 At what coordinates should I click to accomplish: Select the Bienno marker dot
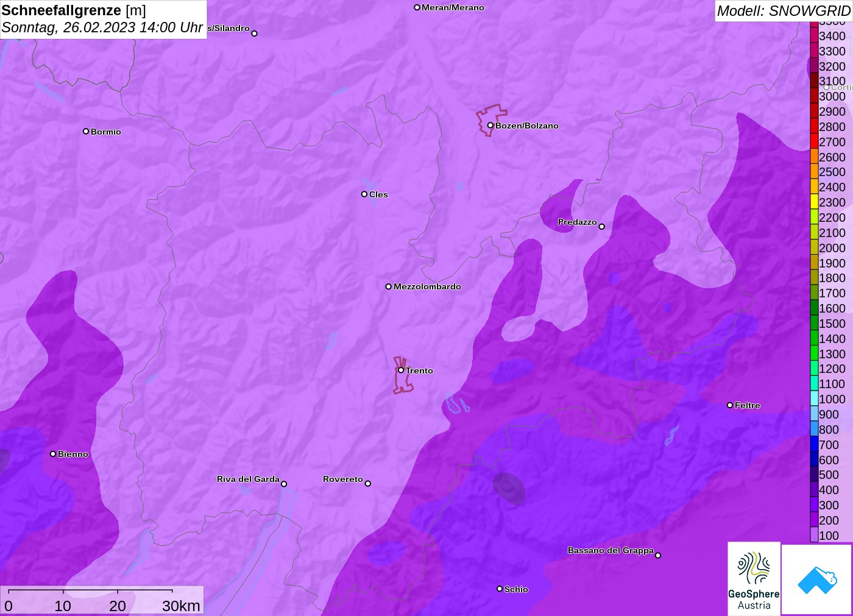(53, 454)
